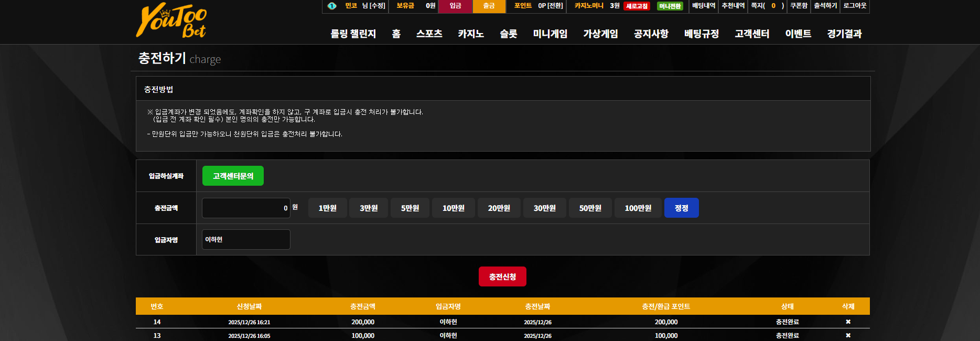Image resolution: width=980 pixels, height=341 pixels.
Task: Open 쿠폰함 coupon box link
Action: pos(799,6)
